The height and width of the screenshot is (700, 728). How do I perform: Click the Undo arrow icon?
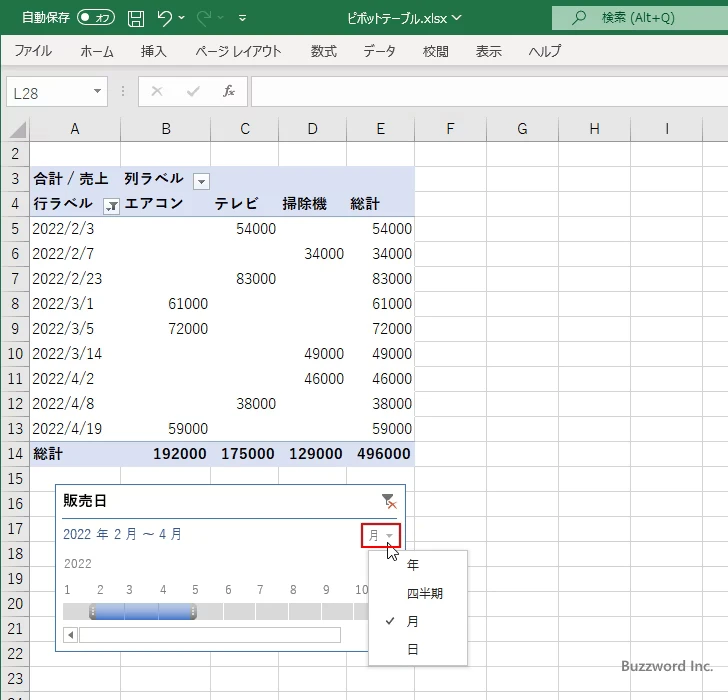tap(164, 18)
